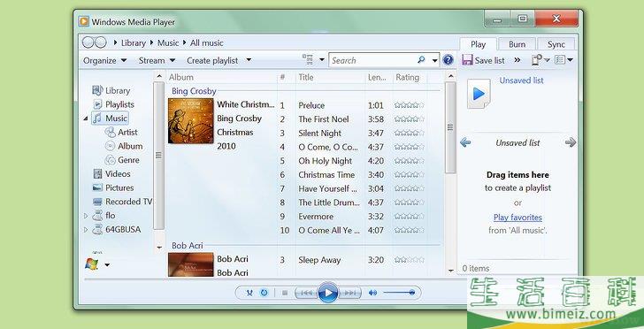Screen dimensions: 644x329
Task: Mute the volume speaker icon
Action: tap(372, 293)
